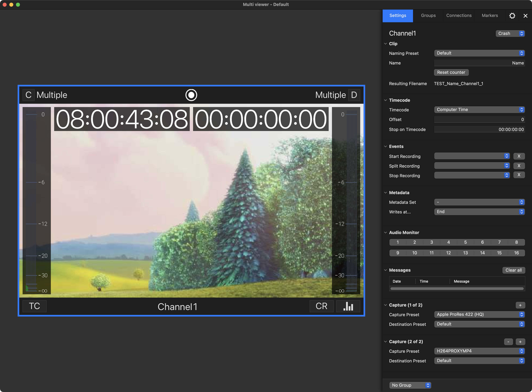Click the C source button
The image size is (532, 392).
28,95
